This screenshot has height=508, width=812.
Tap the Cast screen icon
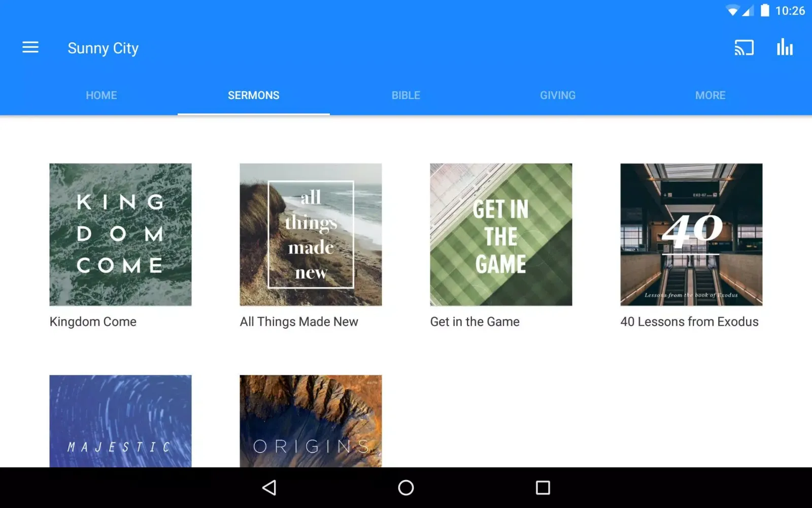click(743, 48)
